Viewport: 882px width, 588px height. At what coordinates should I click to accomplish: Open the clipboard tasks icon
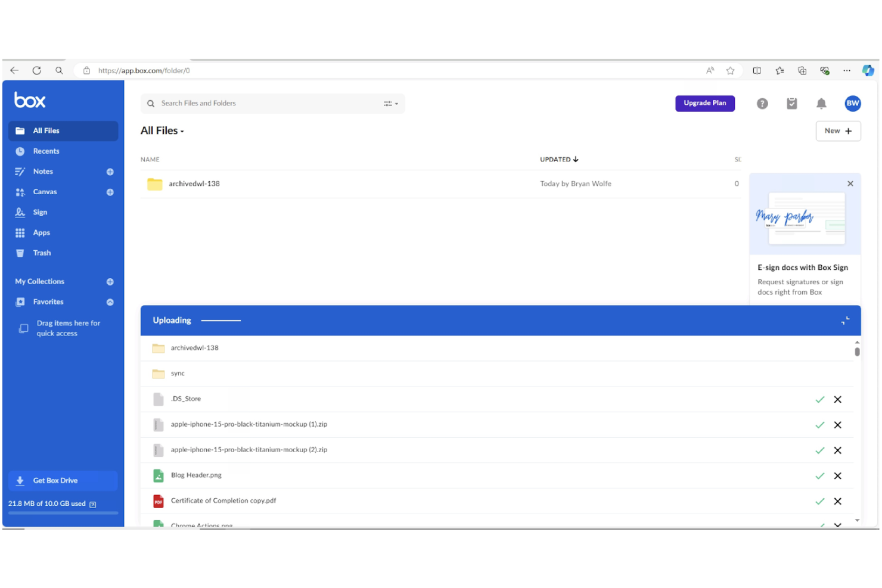tap(791, 103)
